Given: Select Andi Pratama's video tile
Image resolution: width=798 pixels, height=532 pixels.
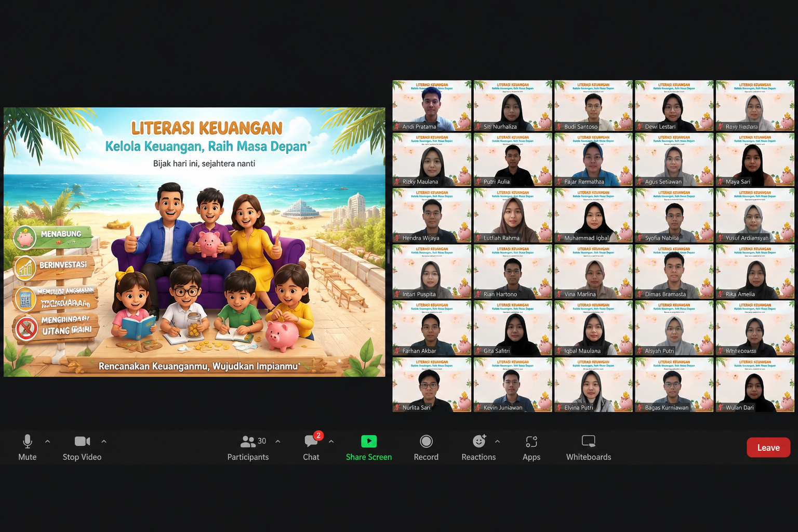Looking at the screenshot, I should [x=432, y=105].
